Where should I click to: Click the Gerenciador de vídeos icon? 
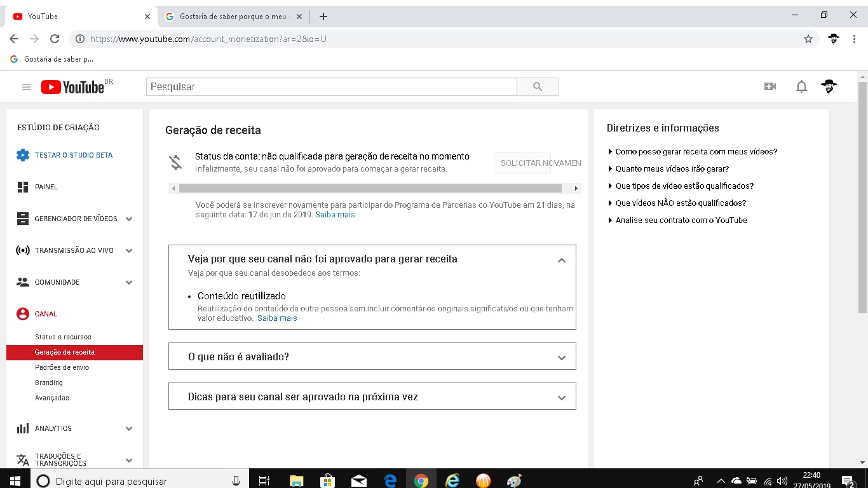point(23,219)
